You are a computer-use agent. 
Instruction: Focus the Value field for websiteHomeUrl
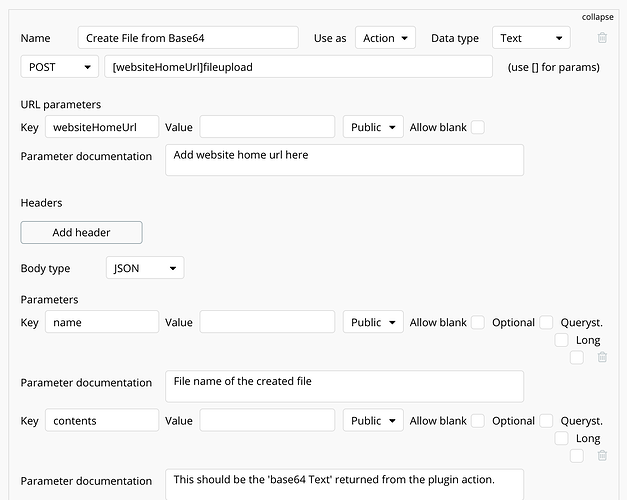267,127
